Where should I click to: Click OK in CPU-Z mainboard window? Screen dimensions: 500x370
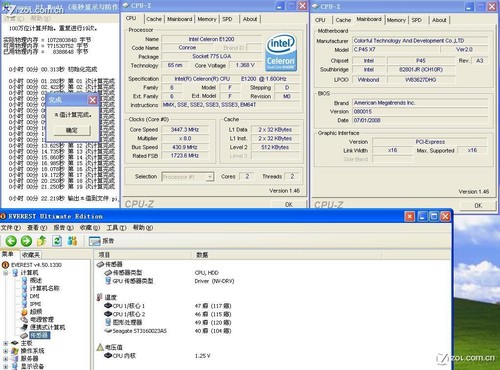pyautogui.click(x=478, y=205)
